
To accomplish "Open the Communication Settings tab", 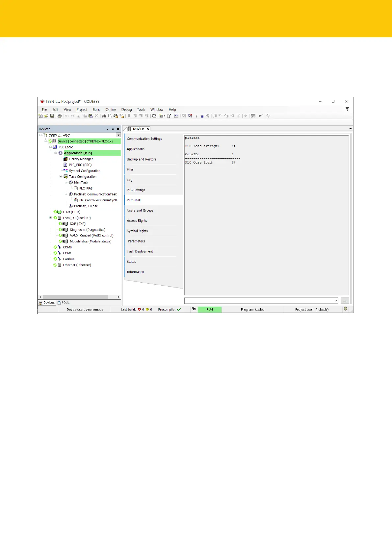I will [153, 139].
